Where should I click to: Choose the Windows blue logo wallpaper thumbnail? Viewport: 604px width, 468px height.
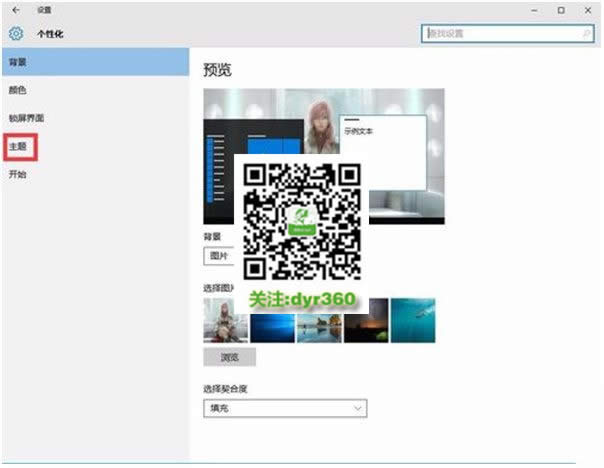[272, 328]
